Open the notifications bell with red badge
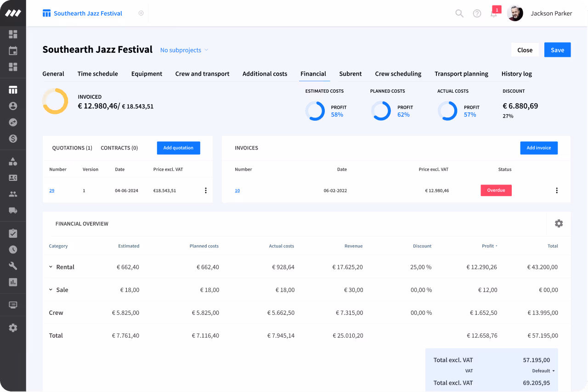This screenshot has height=392, width=588. click(x=494, y=13)
